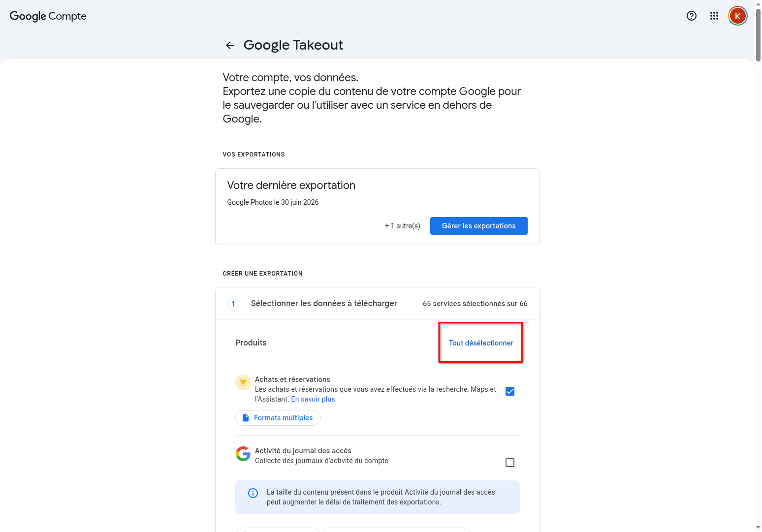762x532 pixels.
Task: Open the account avatar K
Action: tap(738, 16)
